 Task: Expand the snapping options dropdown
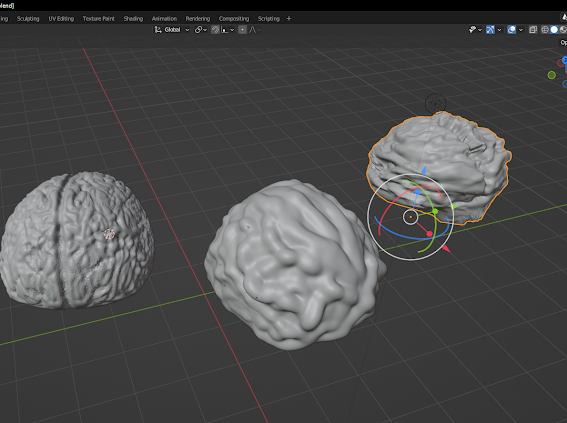click(228, 30)
